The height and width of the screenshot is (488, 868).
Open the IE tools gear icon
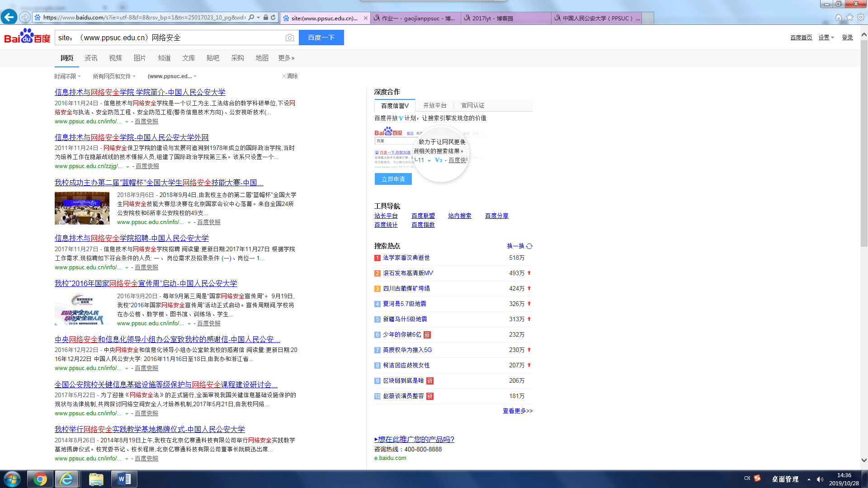coord(861,17)
